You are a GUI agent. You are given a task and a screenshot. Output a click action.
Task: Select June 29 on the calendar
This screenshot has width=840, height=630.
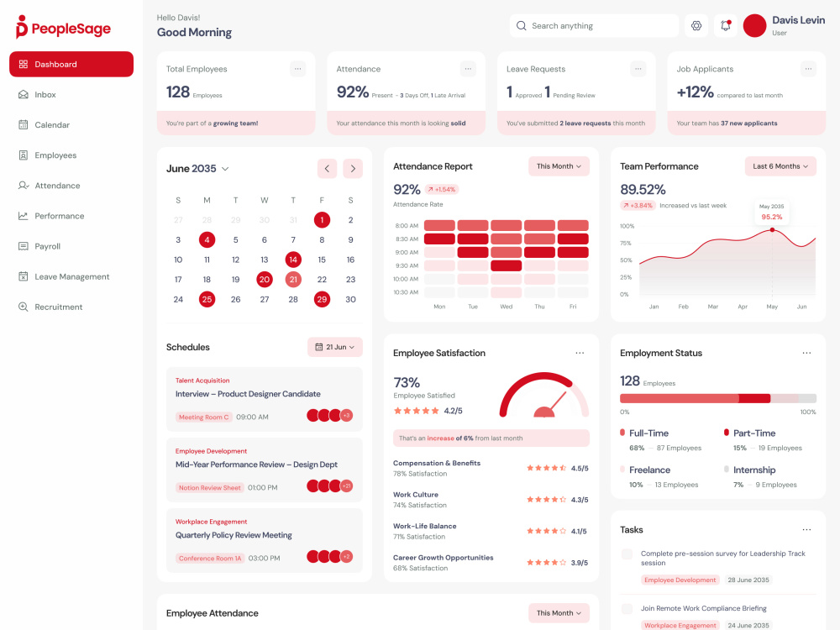(x=322, y=300)
